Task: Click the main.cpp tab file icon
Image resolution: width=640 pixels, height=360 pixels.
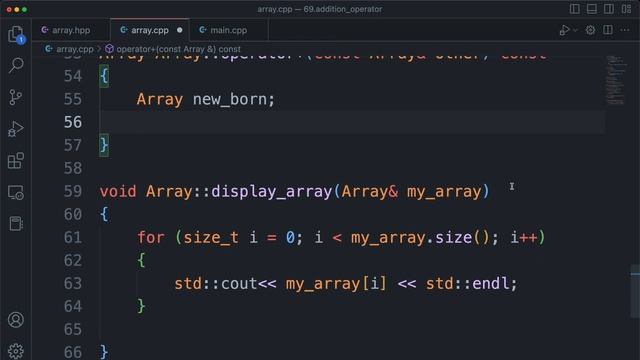Action: [202, 30]
